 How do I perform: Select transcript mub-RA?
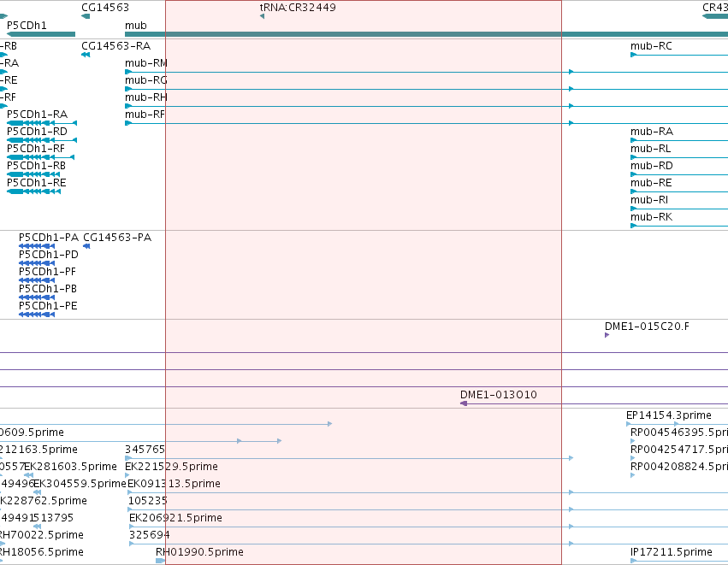[651, 132]
